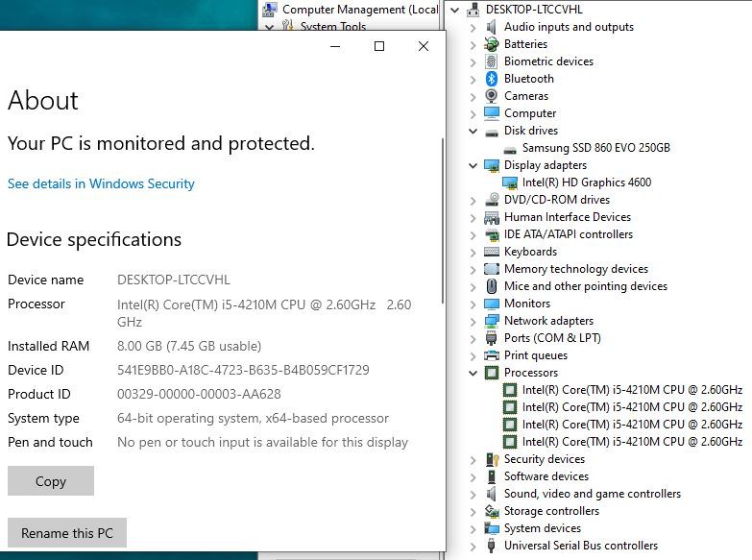Click the Print queues printer icon
The image size is (752, 560).
pyautogui.click(x=492, y=355)
